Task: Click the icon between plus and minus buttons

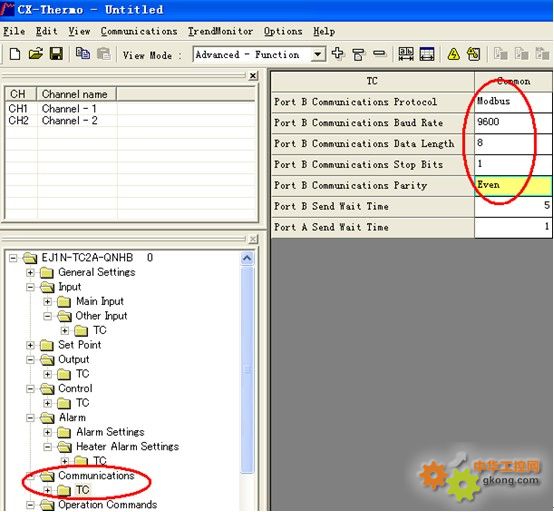Action: coord(358,54)
